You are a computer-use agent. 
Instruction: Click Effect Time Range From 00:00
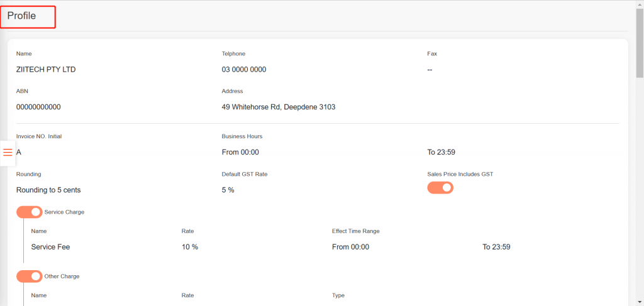coord(350,247)
